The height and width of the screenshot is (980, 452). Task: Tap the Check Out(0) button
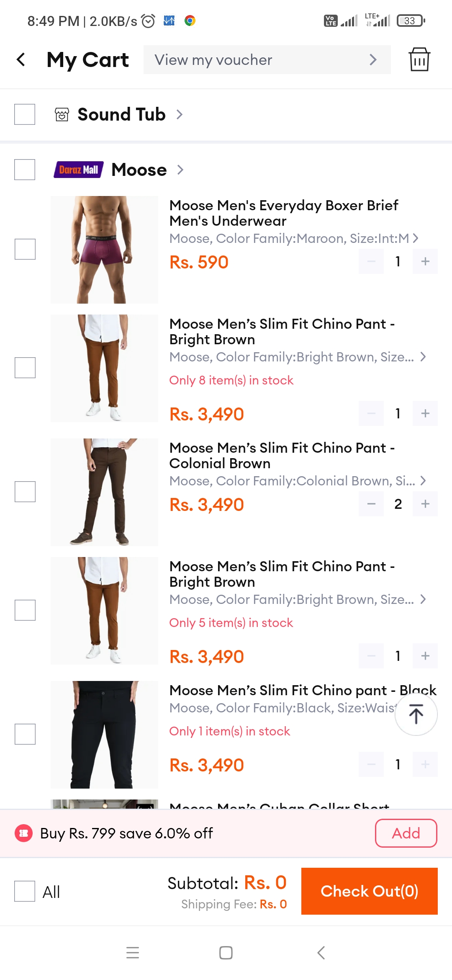coord(370,891)
